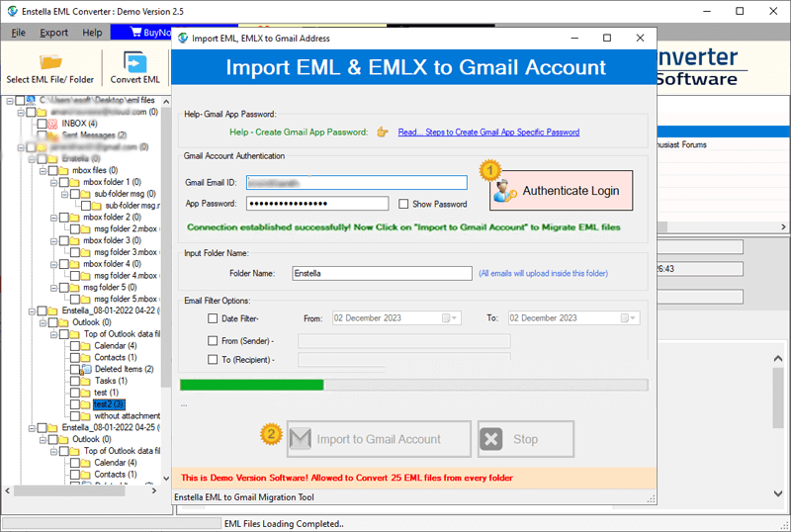Open the To date picker dropdown
791x532 pixels.
(x=629, y=318)
